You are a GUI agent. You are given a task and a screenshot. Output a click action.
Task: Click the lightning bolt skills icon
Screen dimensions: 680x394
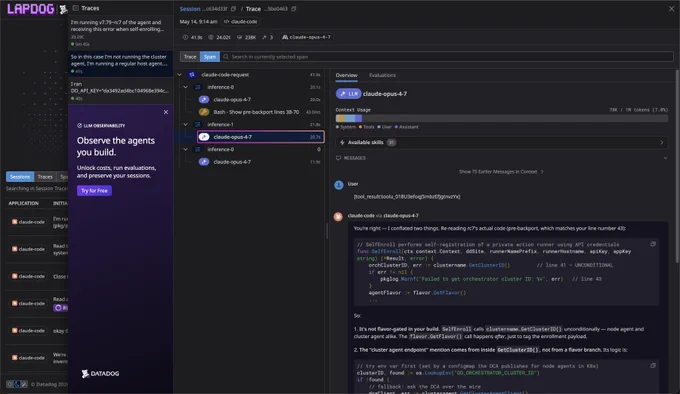pos(342,143)
